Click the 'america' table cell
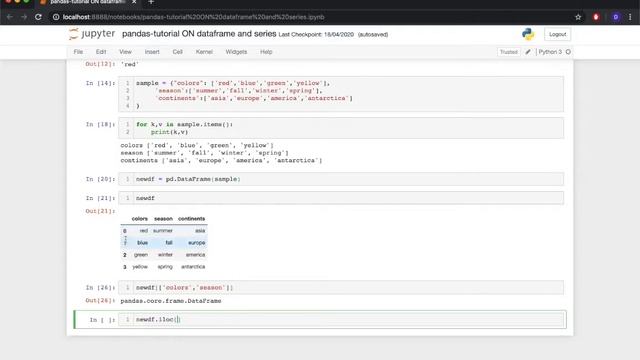The image size is (640, 360). click(196, 255)
